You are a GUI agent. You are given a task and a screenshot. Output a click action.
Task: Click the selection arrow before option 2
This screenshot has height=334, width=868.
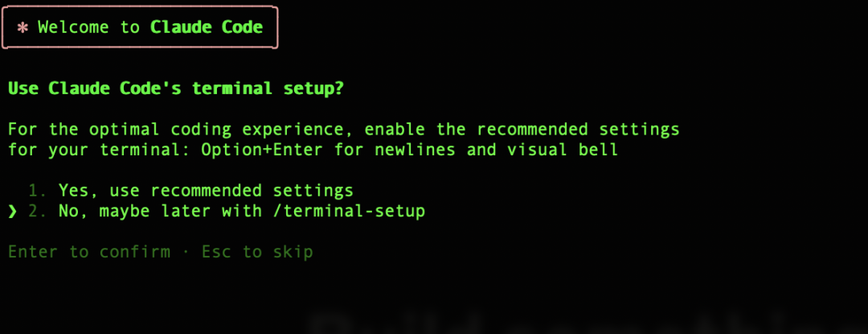point(12,212)
